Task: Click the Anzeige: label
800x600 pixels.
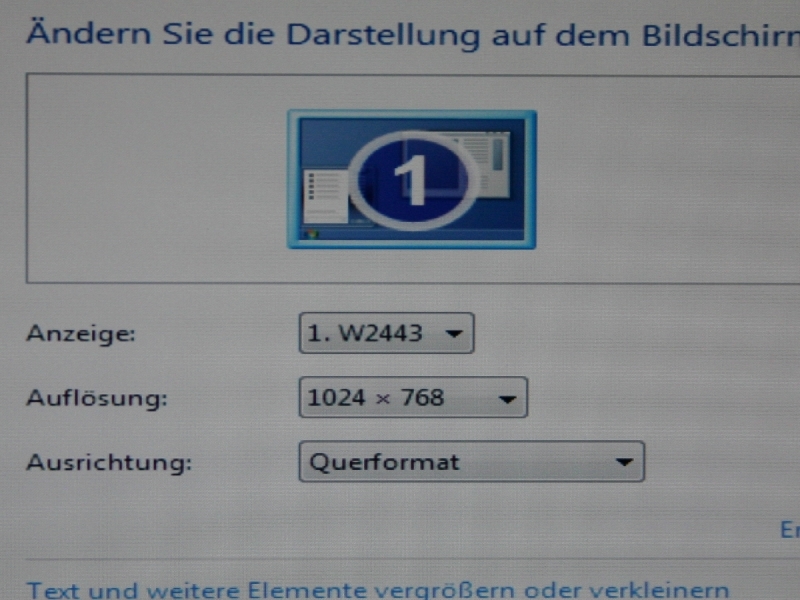Action: (81, 334)
